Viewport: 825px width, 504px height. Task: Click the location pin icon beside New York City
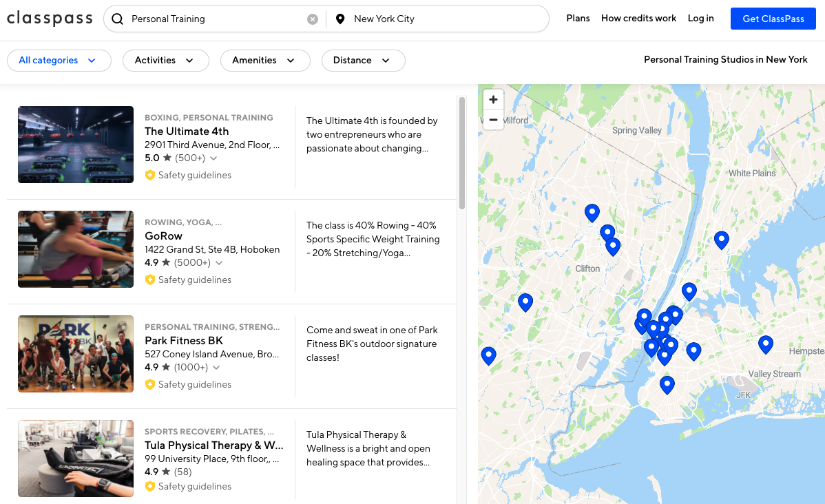coord(340,19)
